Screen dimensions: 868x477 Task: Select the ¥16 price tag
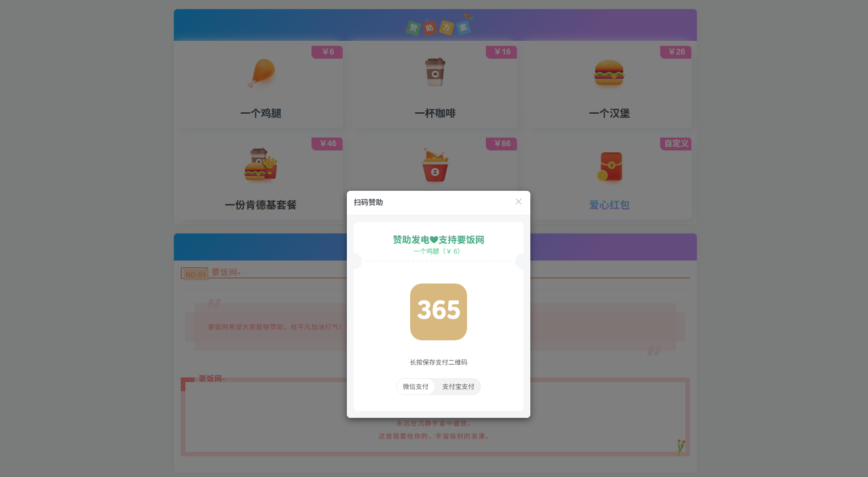[501, 52]
